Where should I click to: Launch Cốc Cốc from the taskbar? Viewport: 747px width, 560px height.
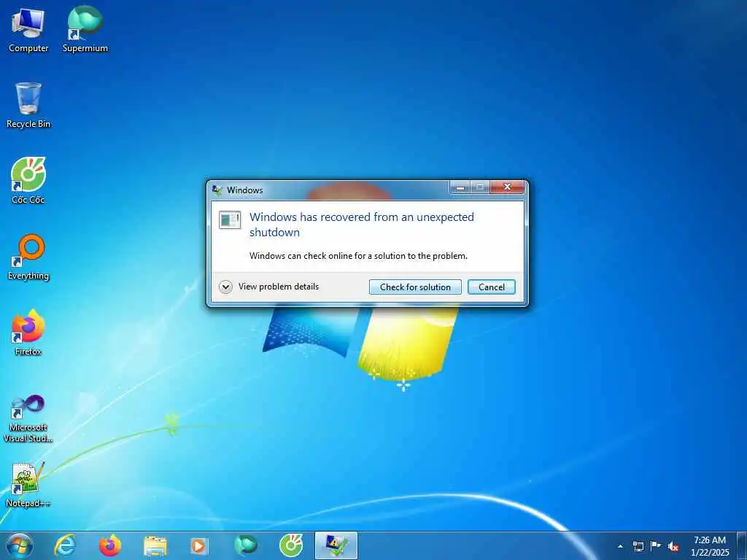point(291,545)
